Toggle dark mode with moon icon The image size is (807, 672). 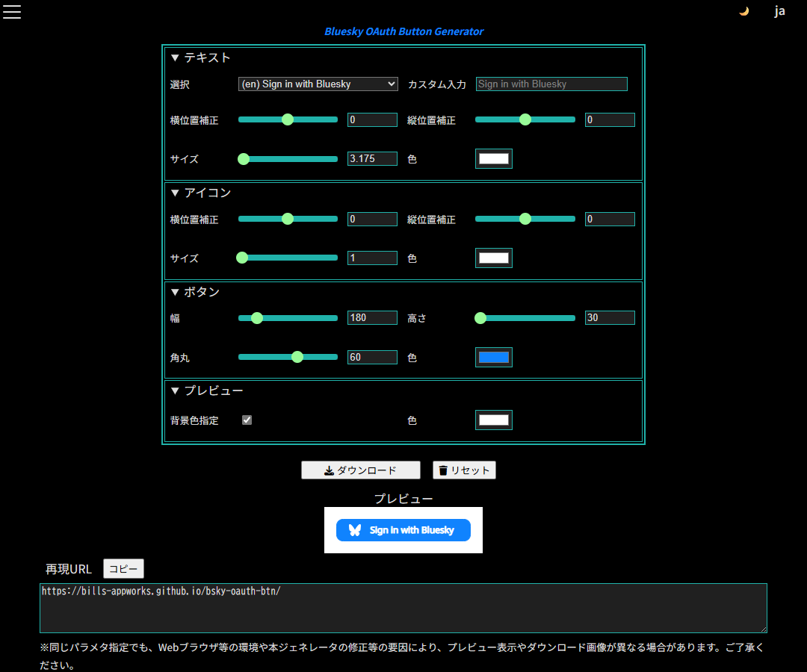[x=743, y=11]
